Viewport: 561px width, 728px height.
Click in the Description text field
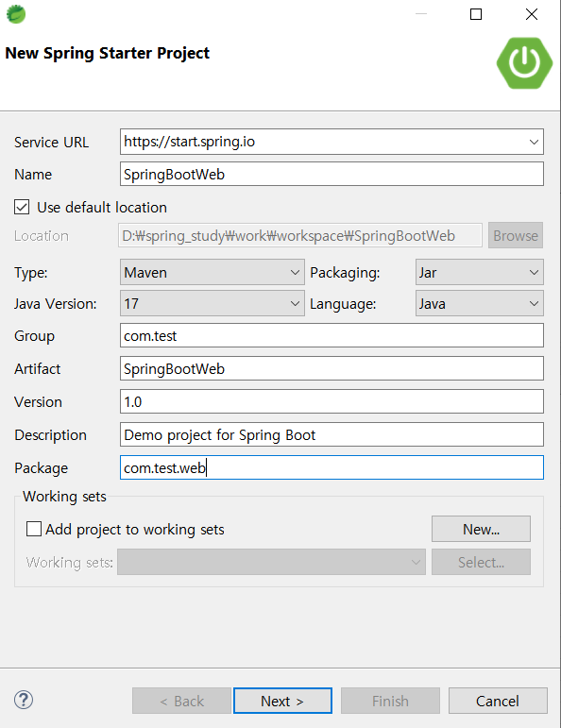click(x=331, y=434)
